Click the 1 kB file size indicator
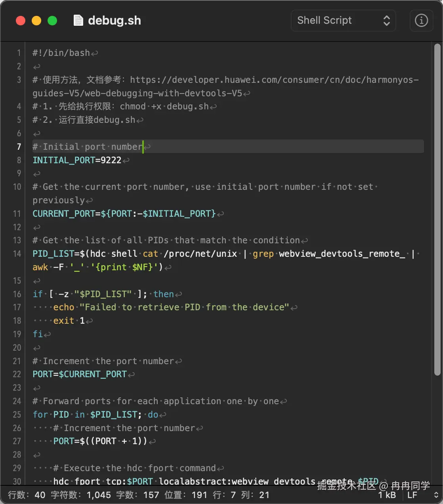Image resolution: width=443 pixels, height=504 pixels. [387, 495]
